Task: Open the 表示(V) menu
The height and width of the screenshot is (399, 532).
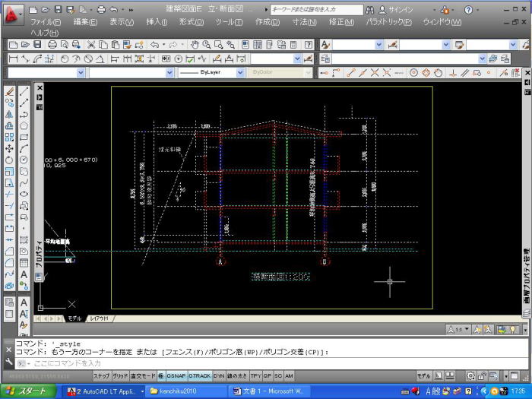Action: pos(122,22)
